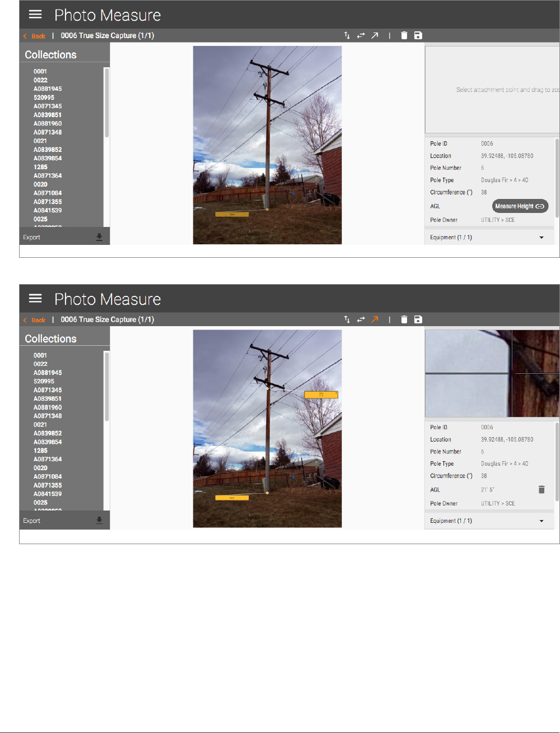Click toolbar trash icon in upper screenshot

pyautogui.click(x=404, y=35)
